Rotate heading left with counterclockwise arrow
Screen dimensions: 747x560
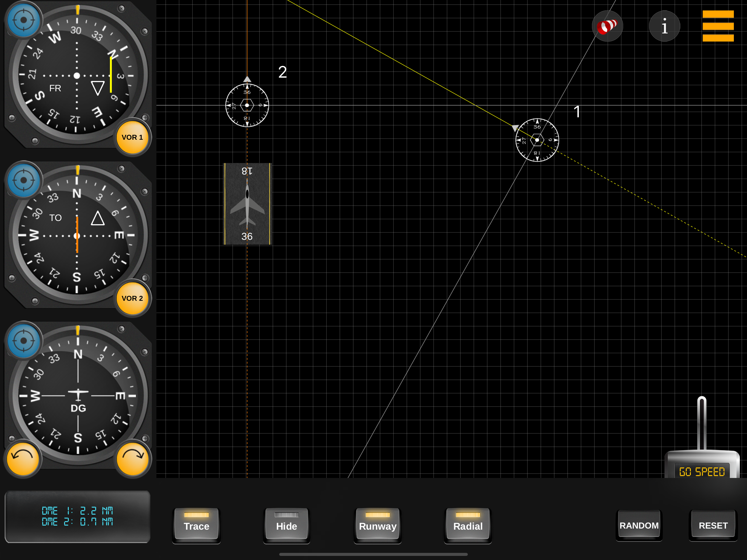pos(23,458)
